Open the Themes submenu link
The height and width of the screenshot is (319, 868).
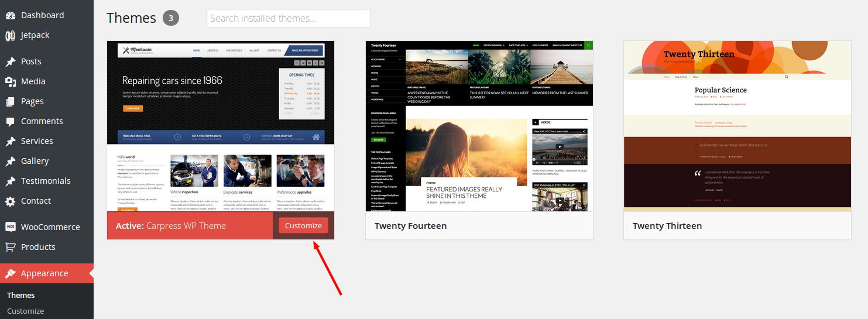tap(21, 296)
